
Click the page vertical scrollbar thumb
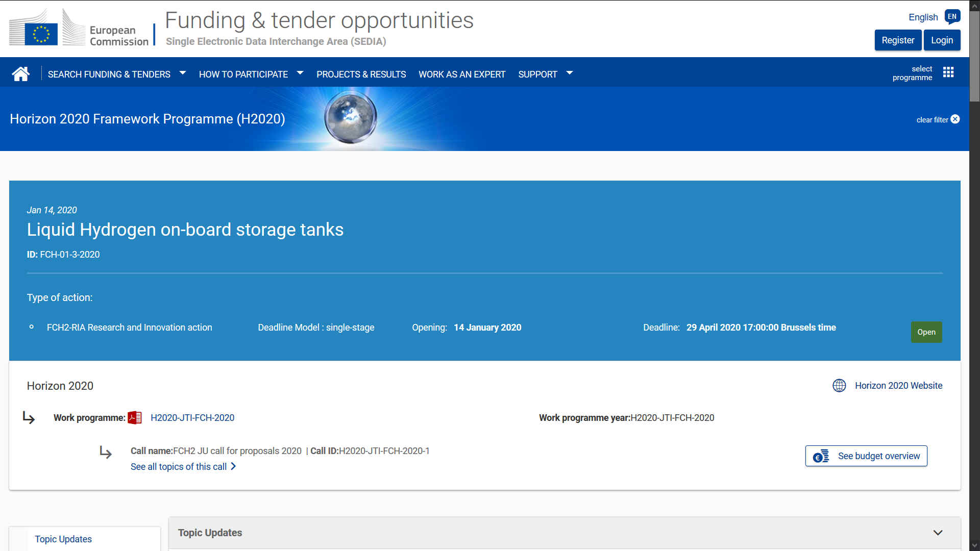[x=975, y=56]
